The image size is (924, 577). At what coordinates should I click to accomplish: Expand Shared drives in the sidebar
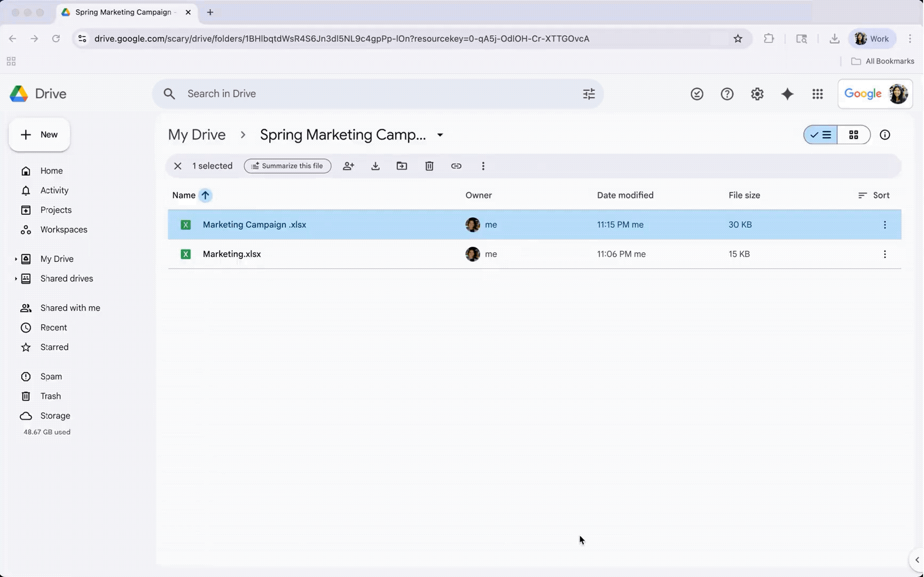15,278
